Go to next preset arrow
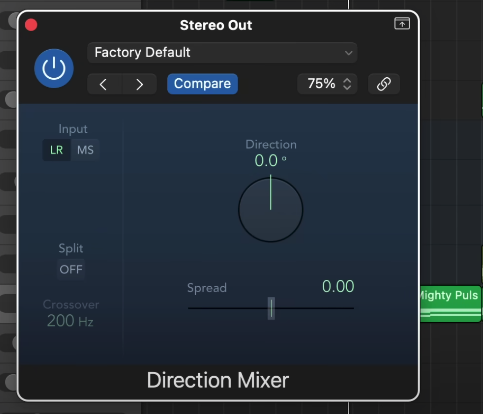Image resolution: width=483 pixels, height=414 pixels. coord(140,84)
